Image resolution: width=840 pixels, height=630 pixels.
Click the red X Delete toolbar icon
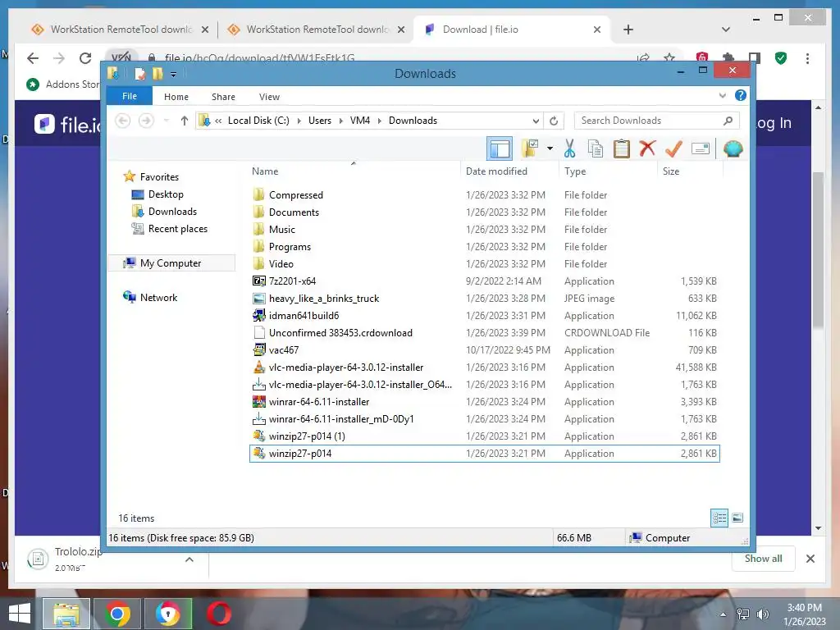click(647, 148)
